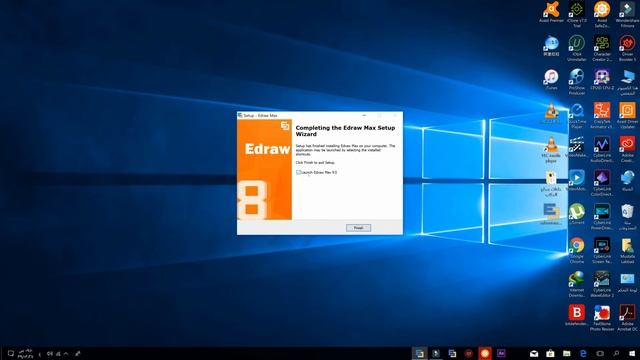Open Character Creator desktop shortcut

602,48
